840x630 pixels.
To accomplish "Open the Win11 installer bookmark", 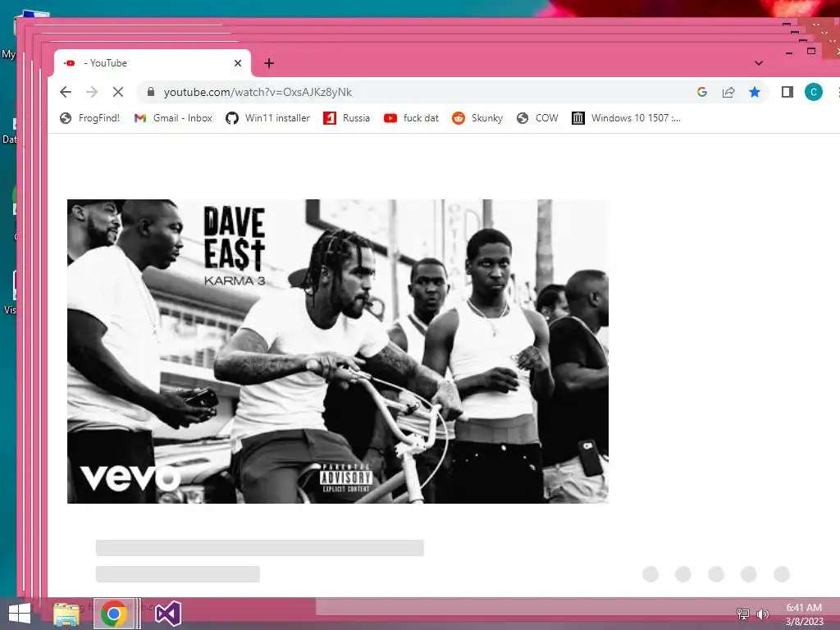I will (x=268, y=118).
